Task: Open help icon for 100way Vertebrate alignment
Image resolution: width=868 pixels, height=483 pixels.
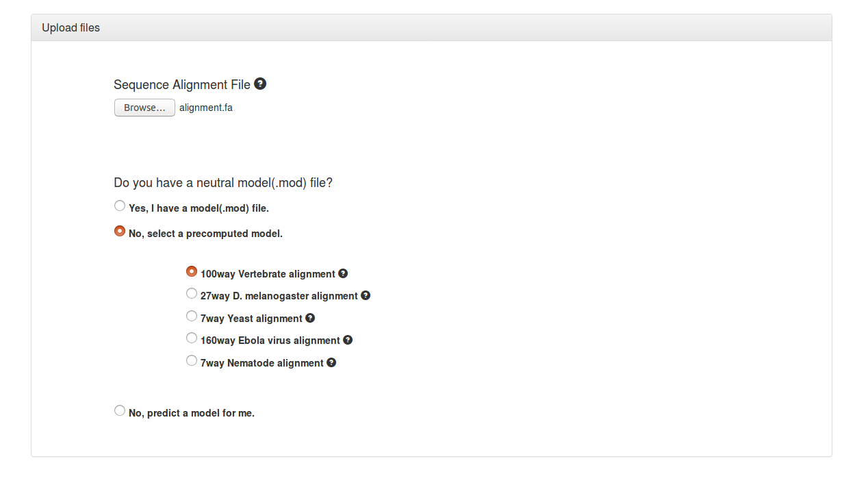Action: tap(343, 273)
